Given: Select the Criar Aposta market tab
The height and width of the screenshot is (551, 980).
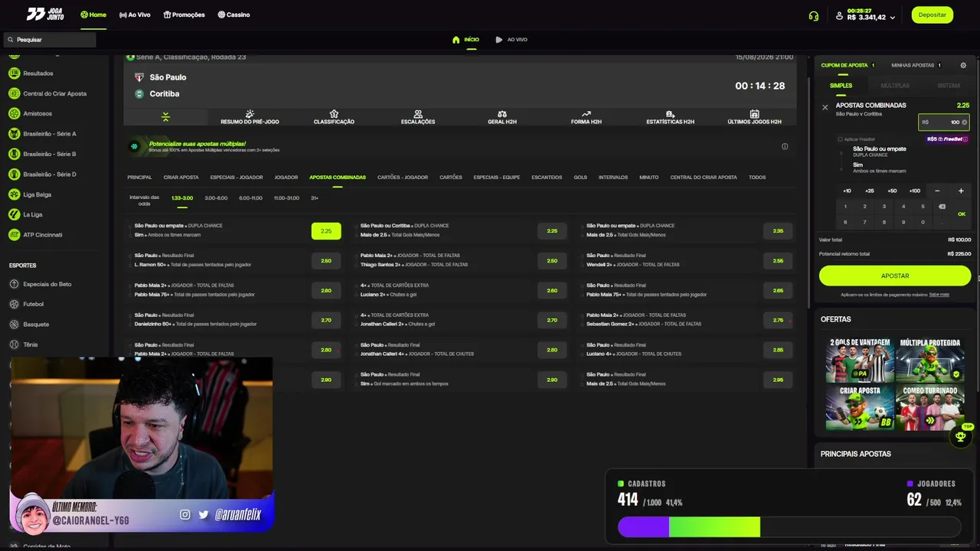Looking at the screenshot, I should point(181,178).
